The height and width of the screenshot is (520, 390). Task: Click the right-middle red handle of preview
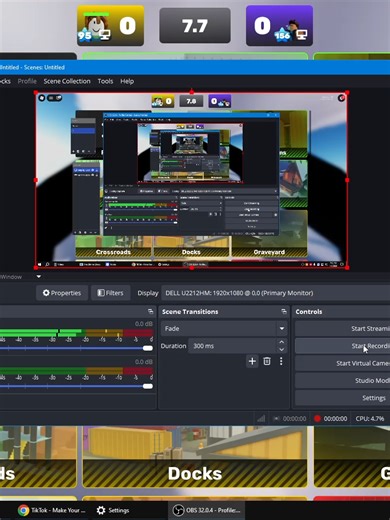tap(347, 180)
